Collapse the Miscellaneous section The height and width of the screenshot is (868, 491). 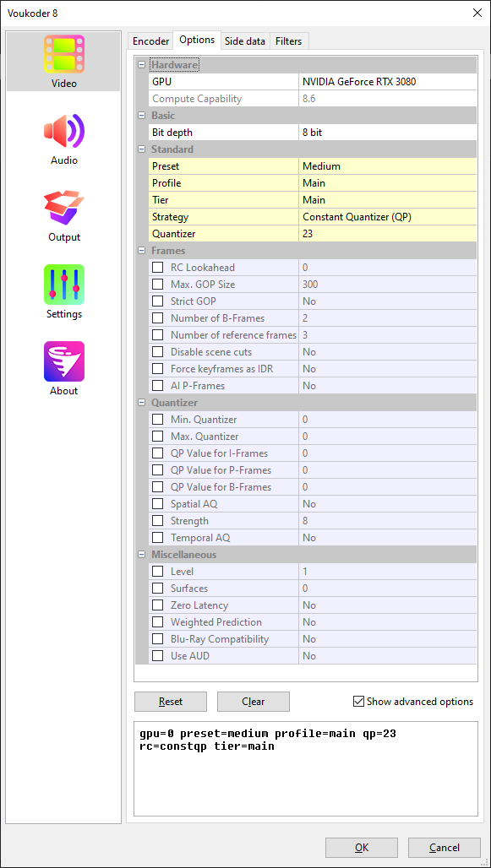[141, 555]
